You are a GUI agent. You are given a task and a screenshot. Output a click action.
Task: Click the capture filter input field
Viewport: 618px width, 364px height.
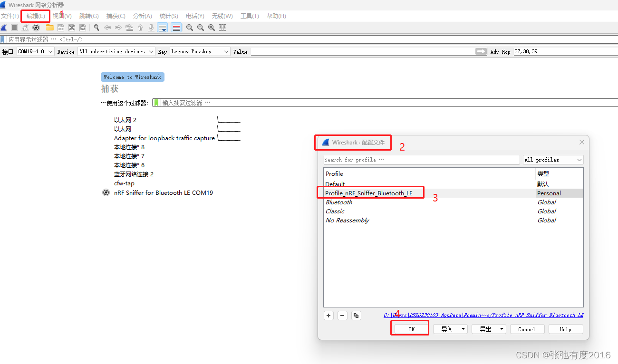coord(389,103)
